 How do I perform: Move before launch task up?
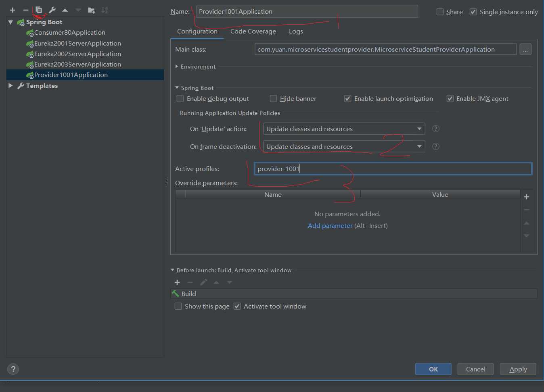click(x=216, y=282)
